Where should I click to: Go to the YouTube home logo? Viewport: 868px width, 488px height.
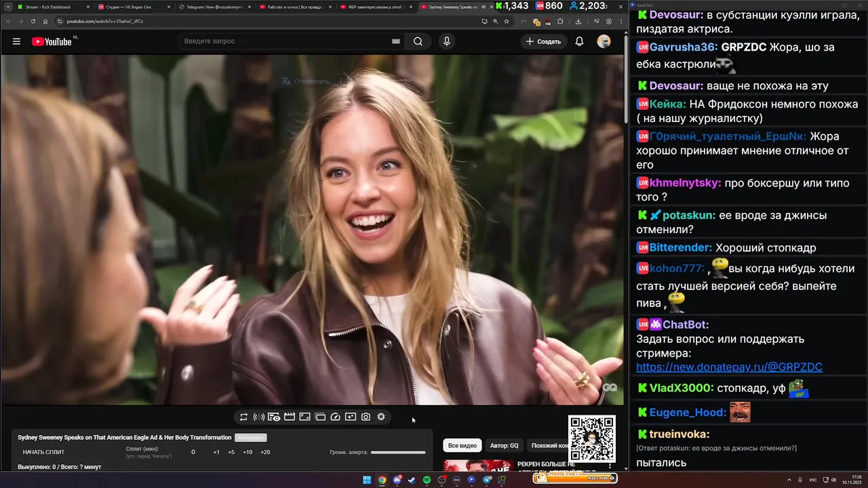(52, 41)
